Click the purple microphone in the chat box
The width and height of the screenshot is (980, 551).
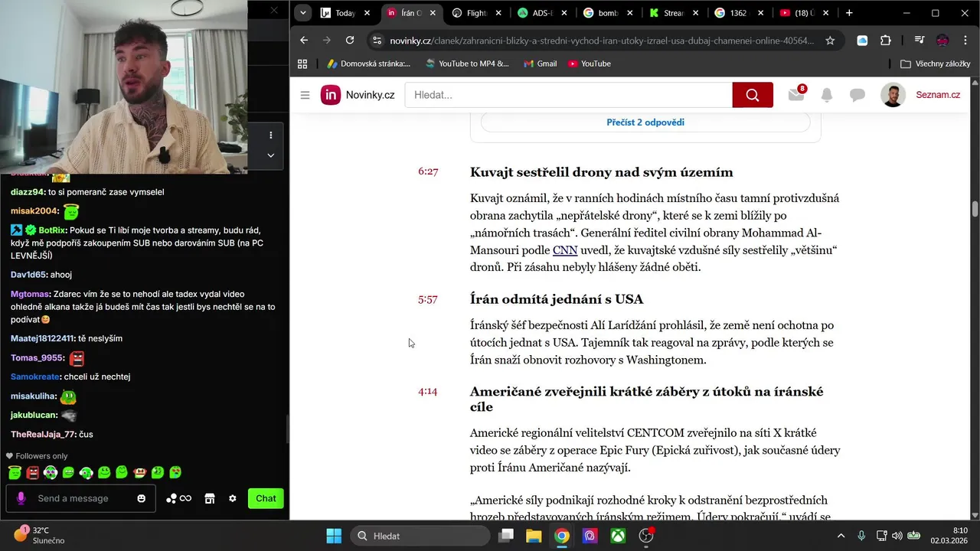[x=21, y=498]
